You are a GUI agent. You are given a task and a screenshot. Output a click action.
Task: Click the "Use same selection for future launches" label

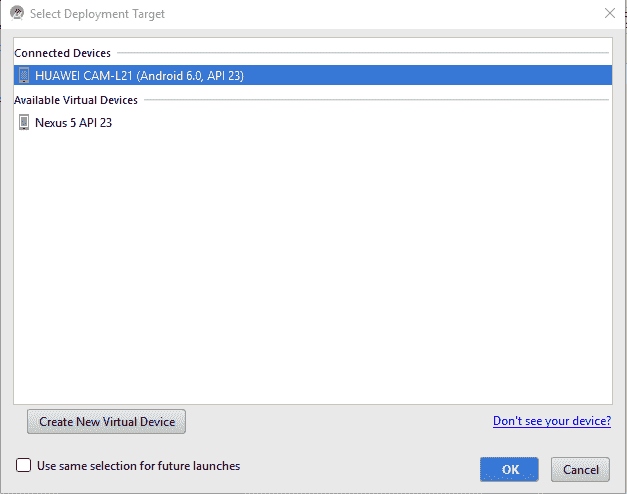point(138,466)
